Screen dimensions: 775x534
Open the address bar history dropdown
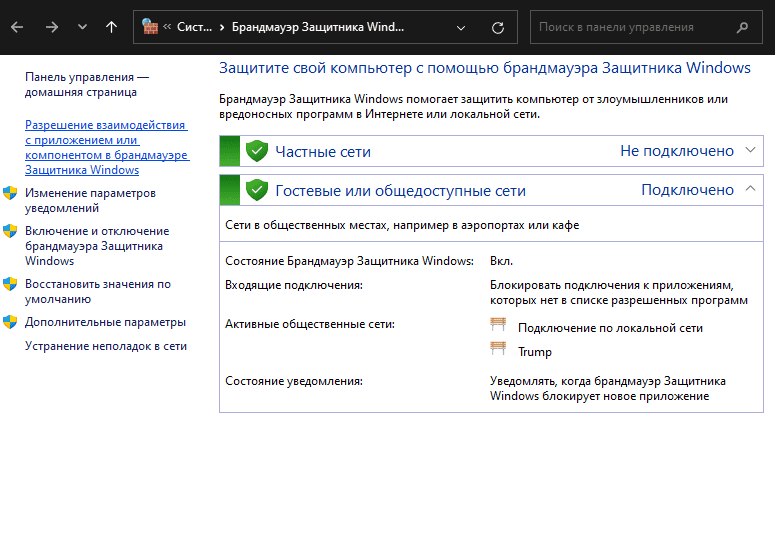pos(461,28)
